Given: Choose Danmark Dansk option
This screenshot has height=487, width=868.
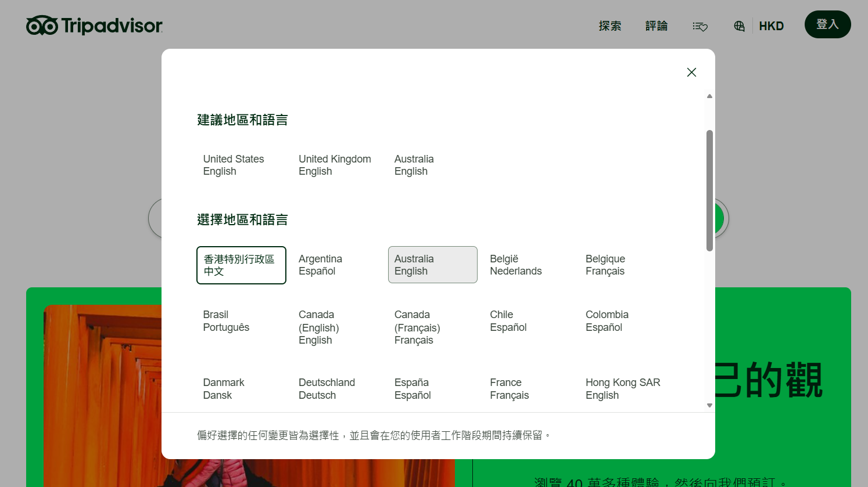Looking at the screenshot, I should click(x=241, y=389).
